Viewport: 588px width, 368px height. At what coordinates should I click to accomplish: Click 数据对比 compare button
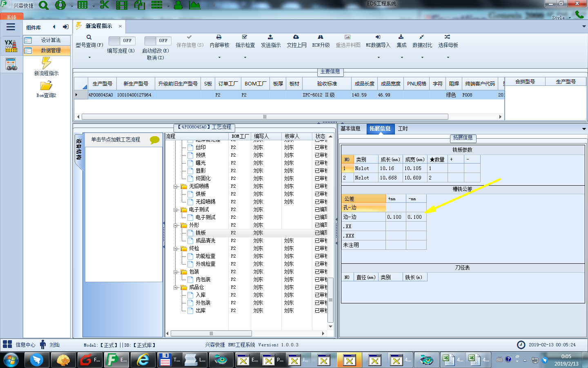(422, 41)
